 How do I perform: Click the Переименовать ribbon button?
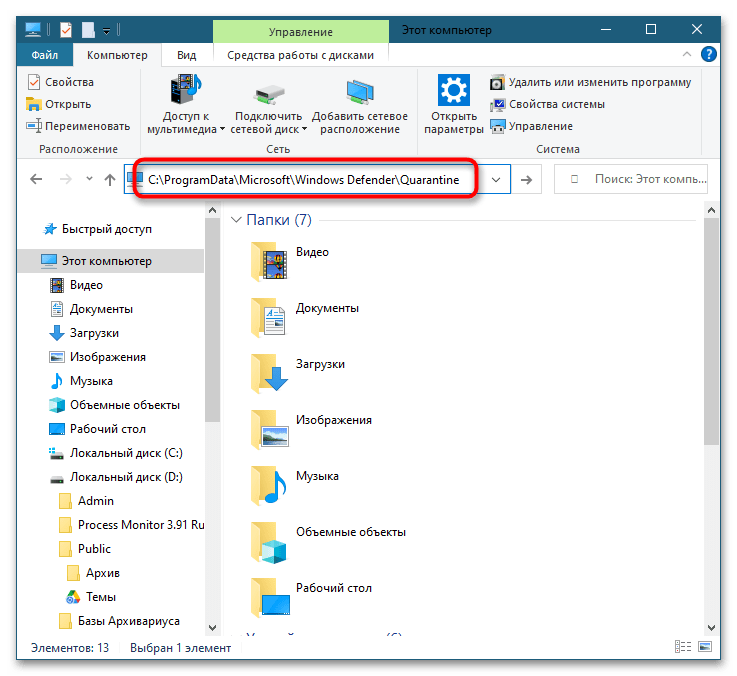(x=78, y=126)
